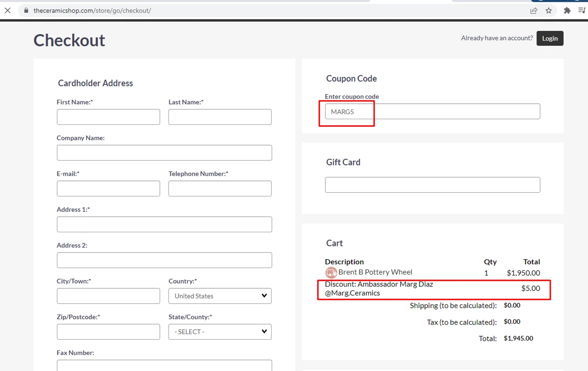Click the Login button
Viewport: 588px width, 371px height.
coord(550,38)
